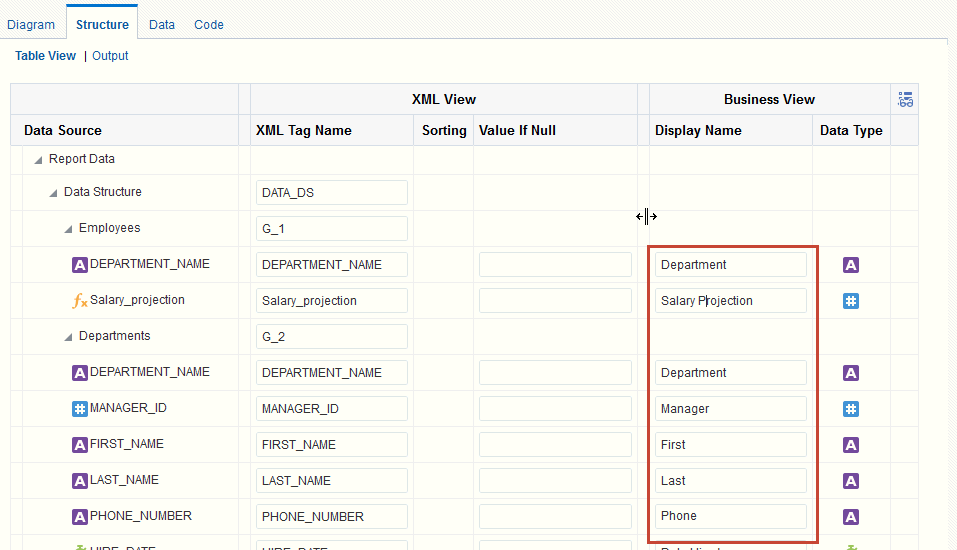Viewport: 957px width, 550px height.
Task: Select the Structure tab
Action: coord(102,24)
